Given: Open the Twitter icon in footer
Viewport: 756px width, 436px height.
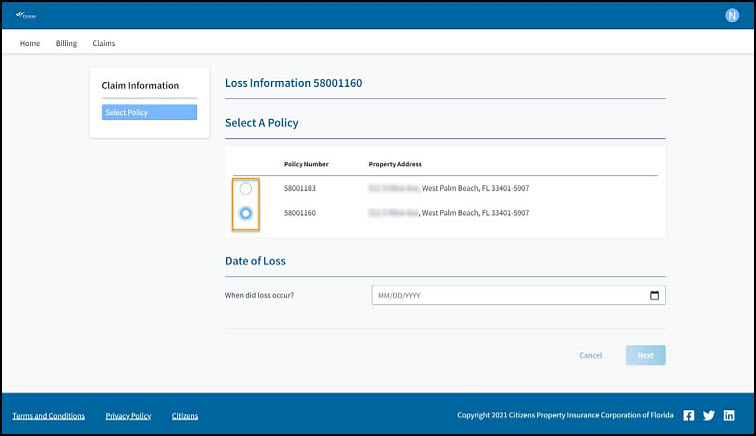Looking at the screenshot, I should [709, 415].
